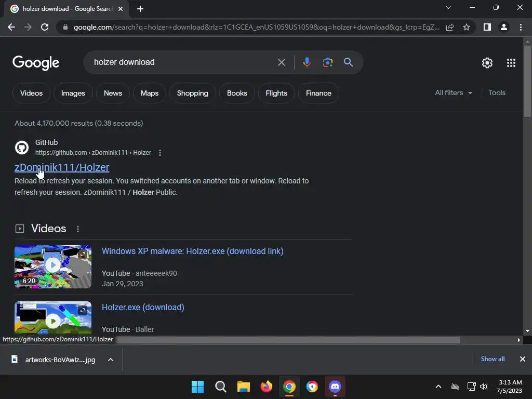Screen dimensions: 532x399
Task: Open site info lock icon
Action: pyautogui.click(x=65, y=27)
